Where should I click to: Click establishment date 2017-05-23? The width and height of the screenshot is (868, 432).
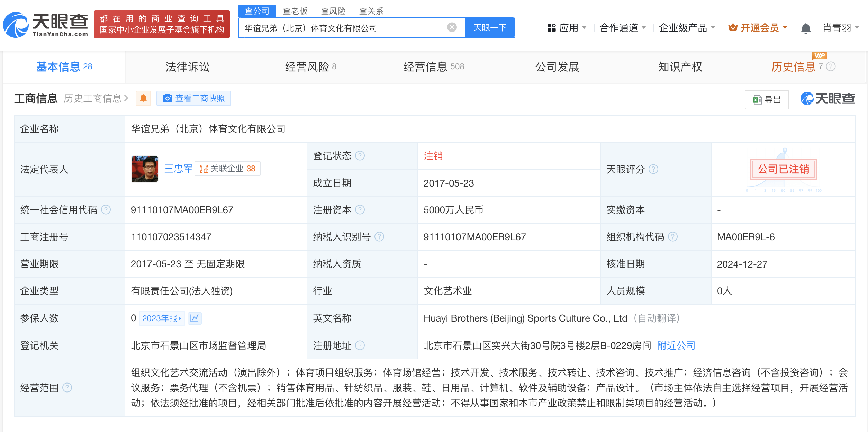[449, 183]
